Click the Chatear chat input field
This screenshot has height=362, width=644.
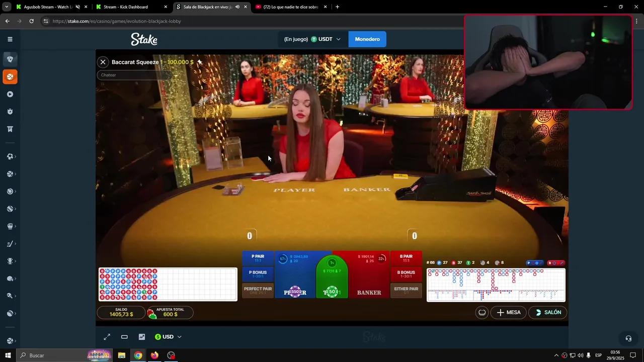point(134,75)
